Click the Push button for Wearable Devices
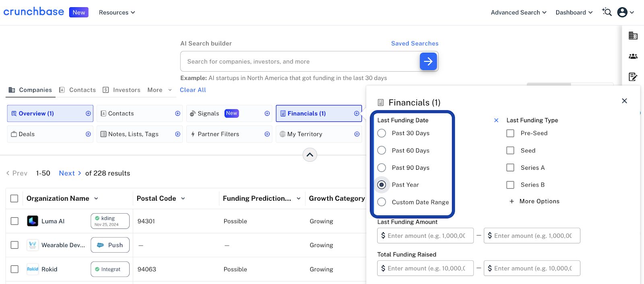This screenshot has height=284, width=644. [x=110, y=245]
